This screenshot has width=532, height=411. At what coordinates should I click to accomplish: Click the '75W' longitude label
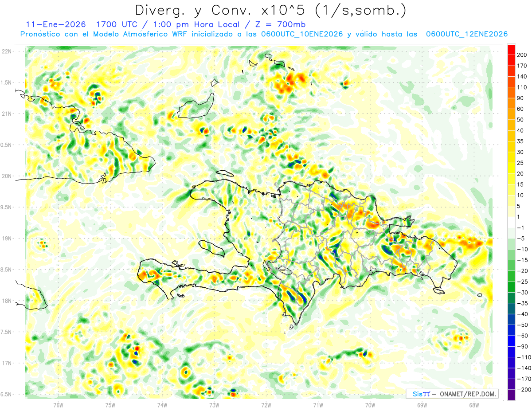click(x=110, y=405)
